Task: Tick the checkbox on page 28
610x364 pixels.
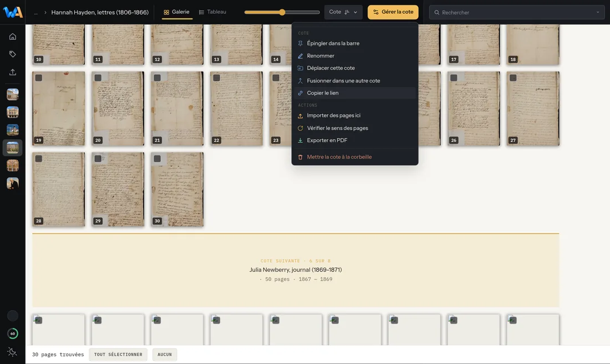Action: point(38,158)
